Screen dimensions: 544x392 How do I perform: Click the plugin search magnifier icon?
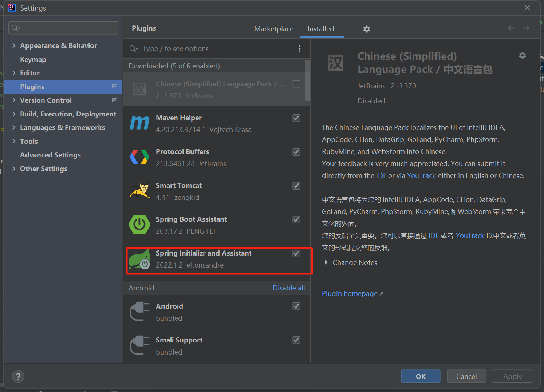coord(134,49)
